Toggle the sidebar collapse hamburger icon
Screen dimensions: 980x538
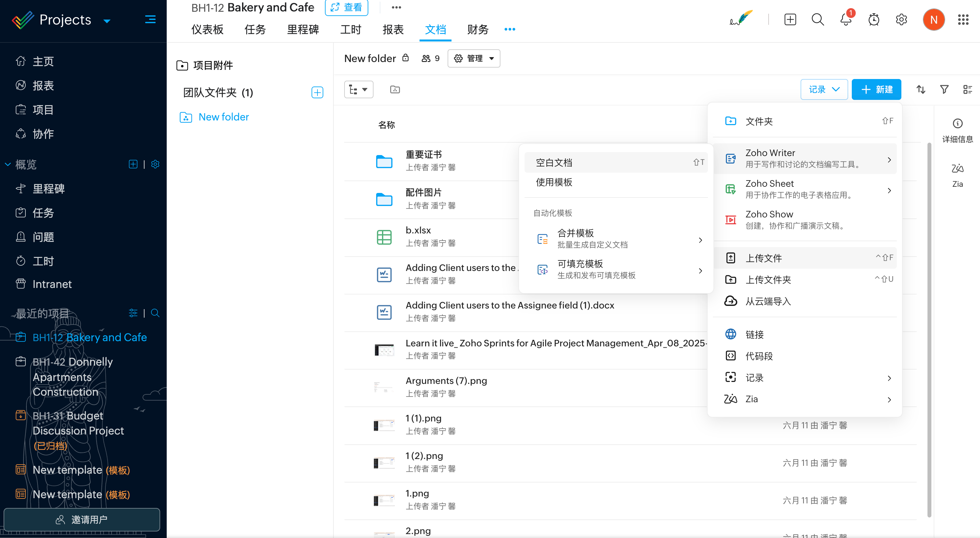point(150,19)
